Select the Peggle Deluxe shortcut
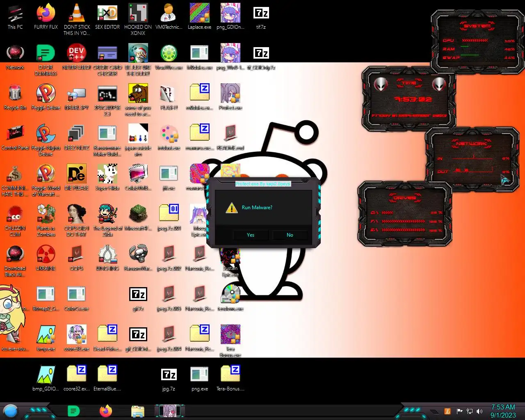This screenshot has width=525, height=420. click(x=46, y=97)
